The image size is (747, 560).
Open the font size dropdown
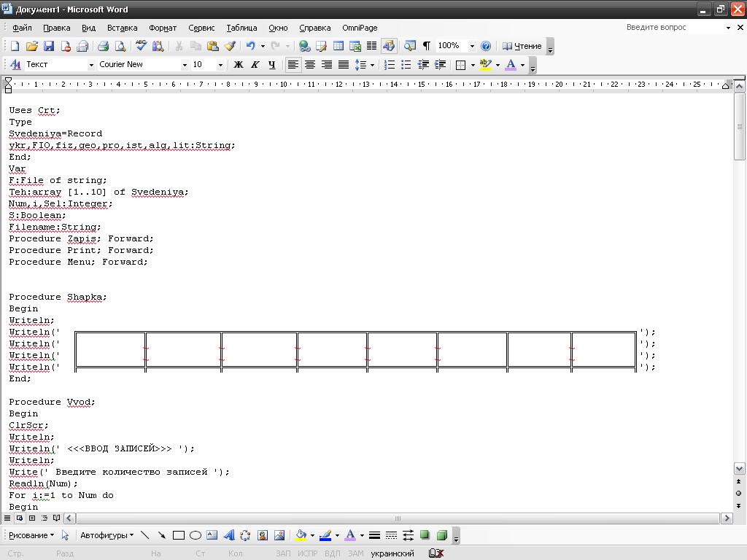point(220,65)
